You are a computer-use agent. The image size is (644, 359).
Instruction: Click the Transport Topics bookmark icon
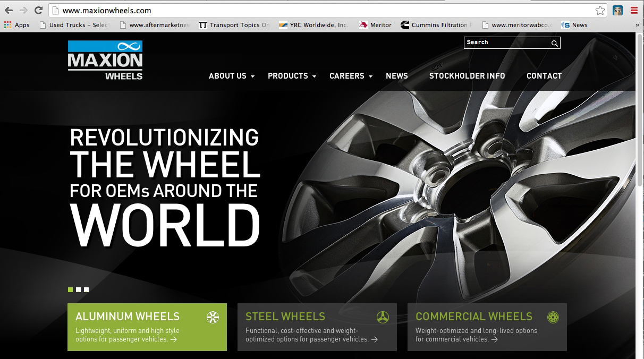click(202, 24)
